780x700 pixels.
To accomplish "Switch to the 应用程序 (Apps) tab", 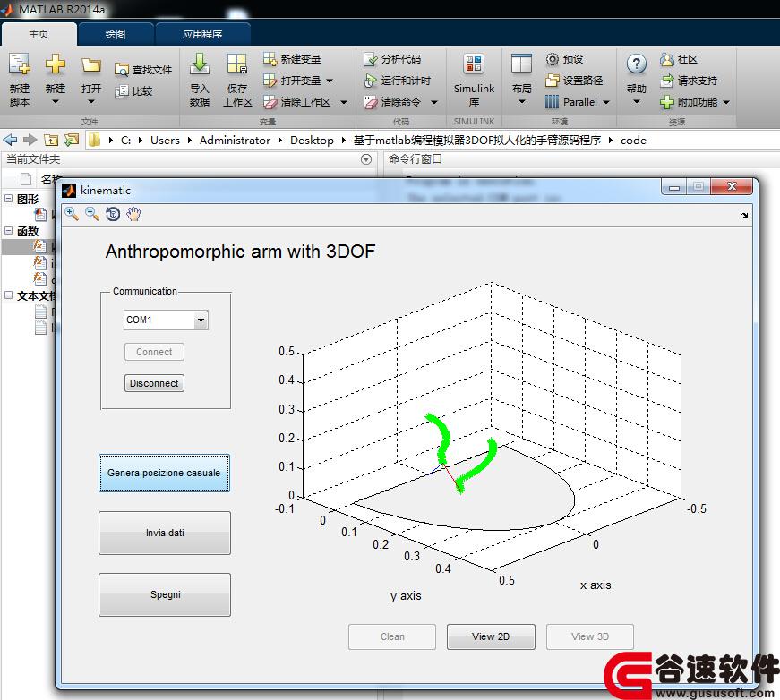I will [202, 34].
